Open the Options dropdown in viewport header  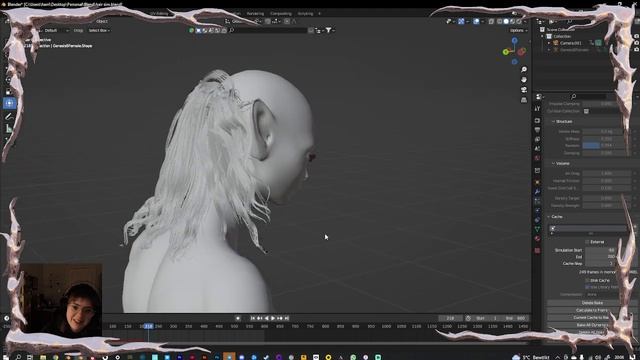518,31
